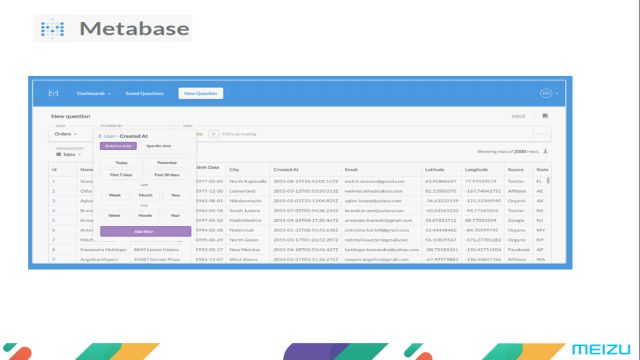Expand the Dashboards dropdown
The width and height of the screenshot is (640, 360).
93,93
